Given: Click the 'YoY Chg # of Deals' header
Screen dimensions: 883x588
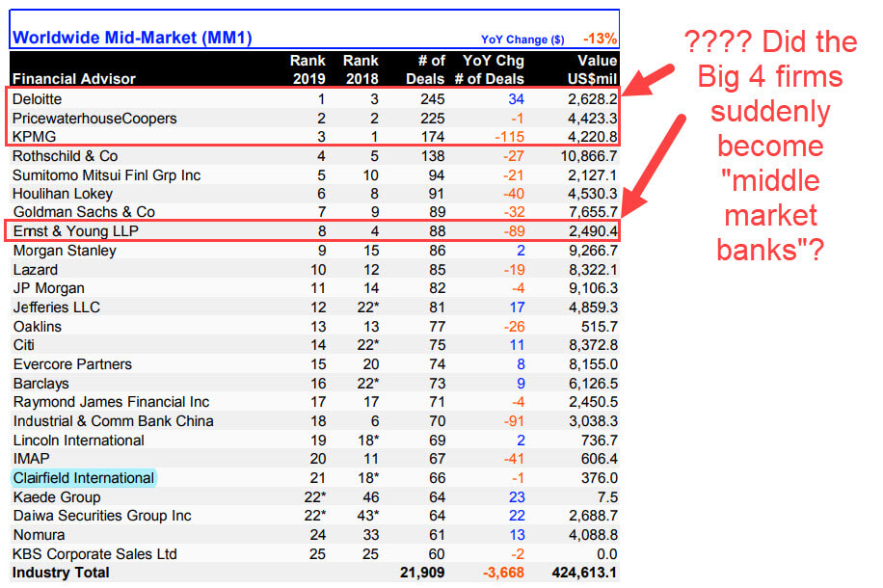Looking at the screenshot, I should pyautogui.click(x=490, y=69).
